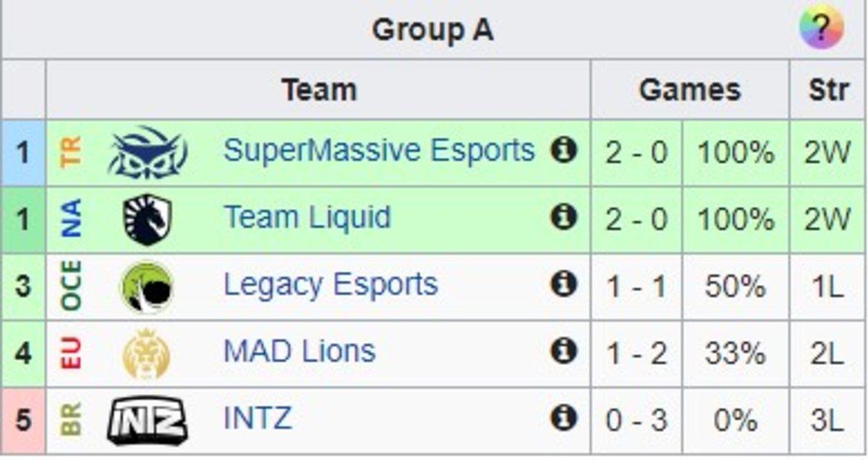Viewport: 868px width, 460px height.
Task: Click the Legacy Esports green logo
Action: pyautogui.click(x=148, y=286)
